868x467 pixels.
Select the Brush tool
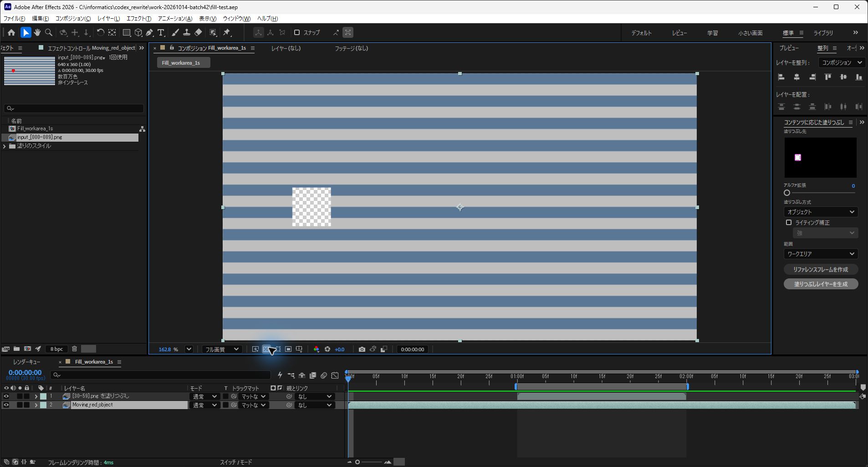click(175, 32)
